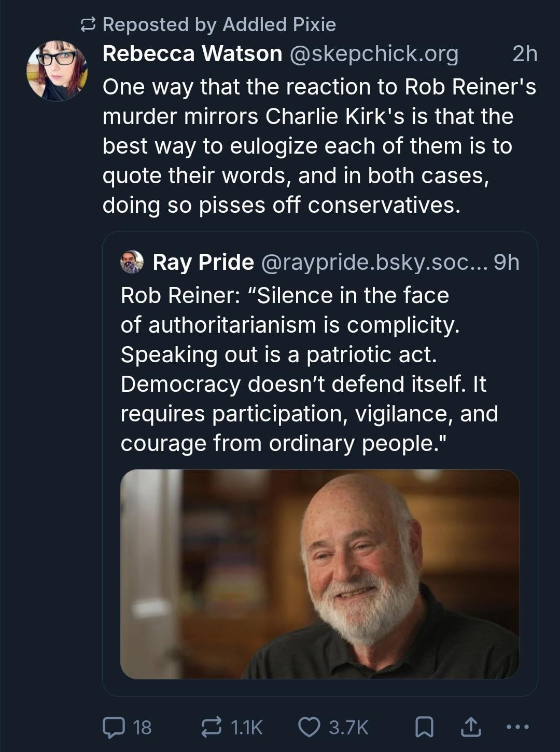This screenshot has width=560, height=752.
Task: Open Rebecca Watson's profile avatar
Action: (57, 71)
